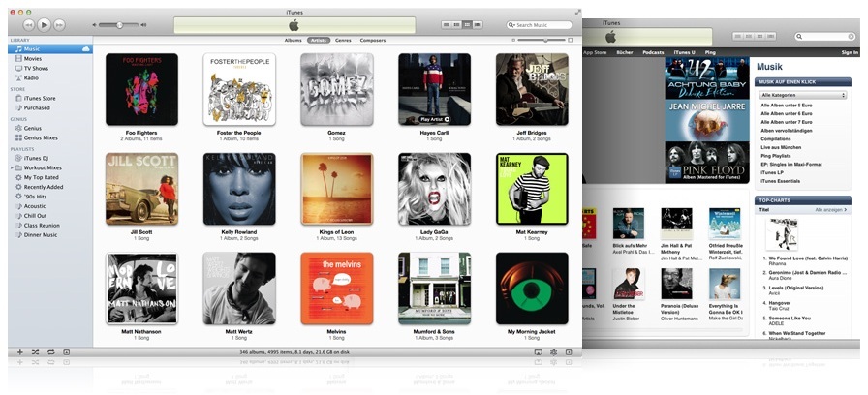Click Sign In in the Store window
This screenshot has width=868, height=395.
(x=850, y=52)
